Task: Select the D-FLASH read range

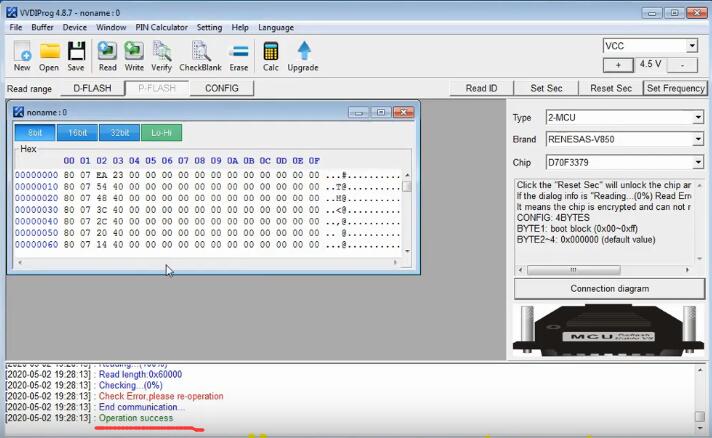Action: point(92,88)
